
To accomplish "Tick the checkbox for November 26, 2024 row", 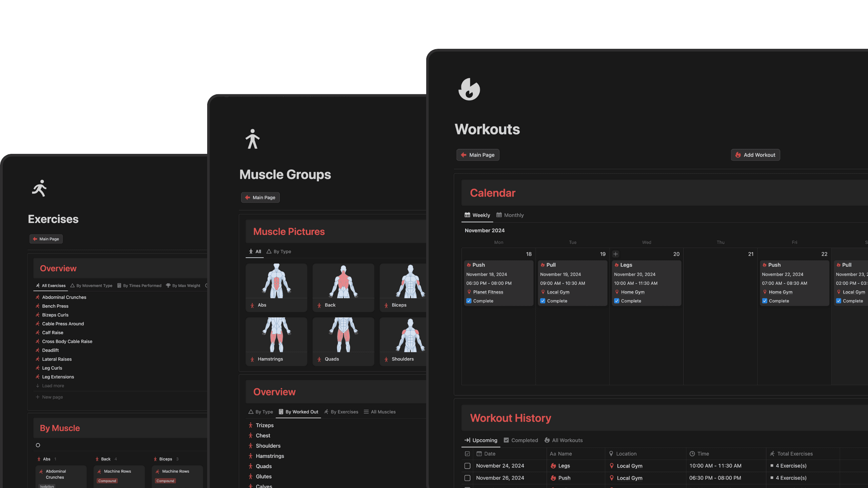I will point(467,478).
